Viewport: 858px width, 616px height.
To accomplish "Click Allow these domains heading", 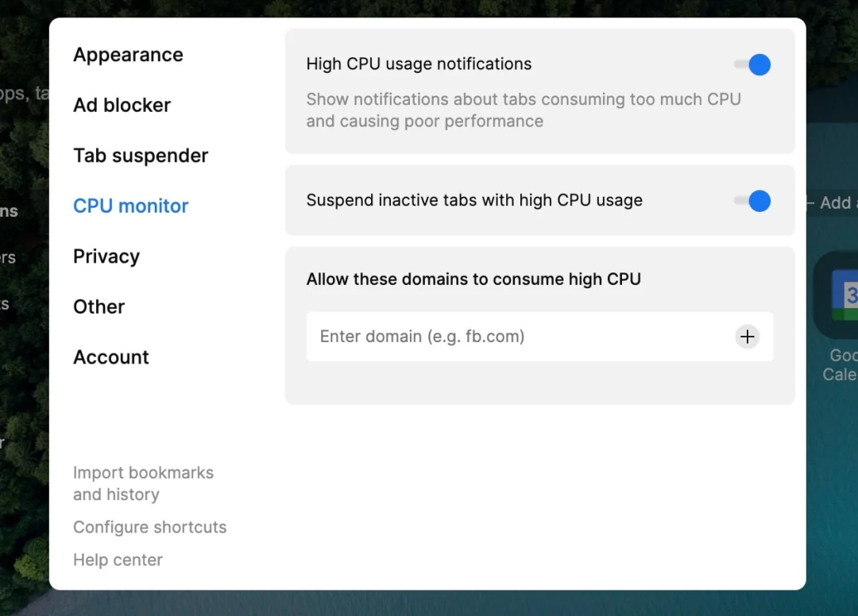I will [x=473, y=279].
